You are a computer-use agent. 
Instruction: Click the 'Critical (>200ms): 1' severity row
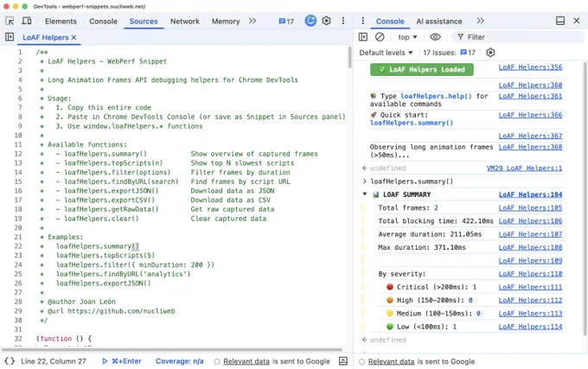tap(431, 287)
